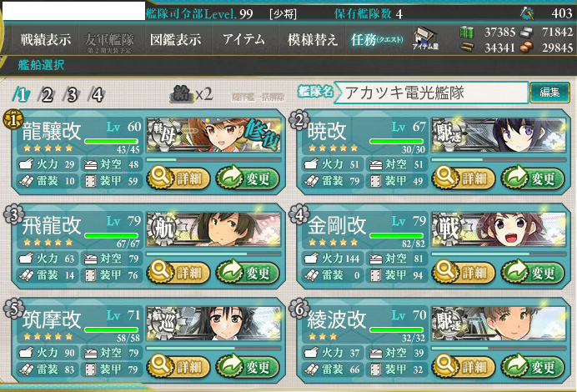Open 任務 (クエスト) menu
This screenshot has height=392, width=577.
point(376,40)
